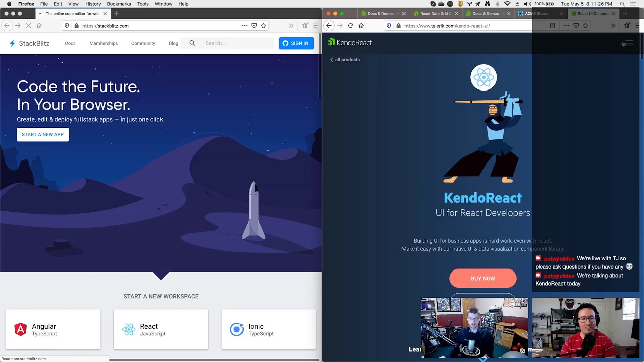Click home icon in the Telerik window

(361, 26)
